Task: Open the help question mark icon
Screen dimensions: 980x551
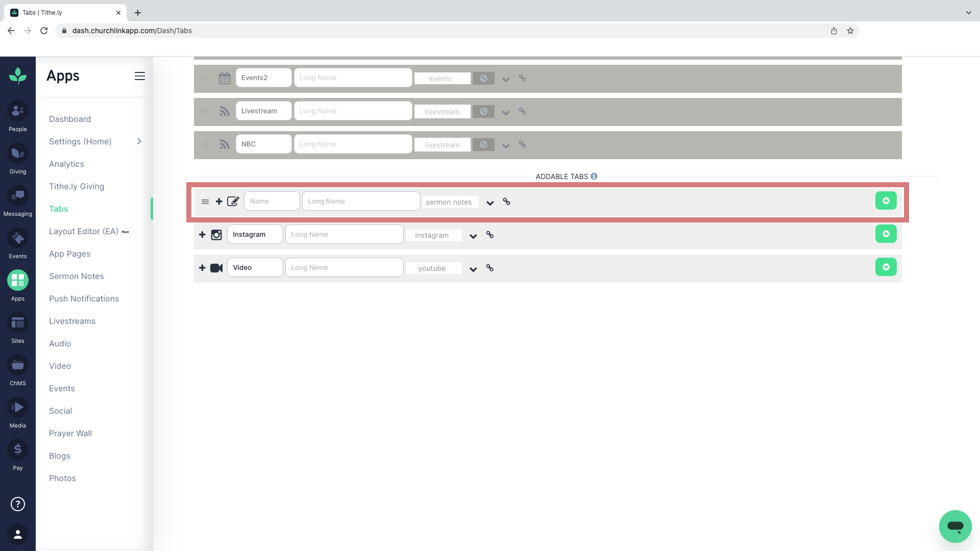Action: pos(18,504)
